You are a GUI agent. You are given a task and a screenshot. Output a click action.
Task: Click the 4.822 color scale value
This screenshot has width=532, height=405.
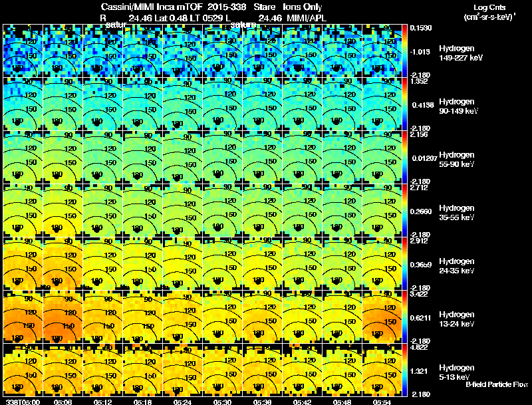(x=419, y=347)
